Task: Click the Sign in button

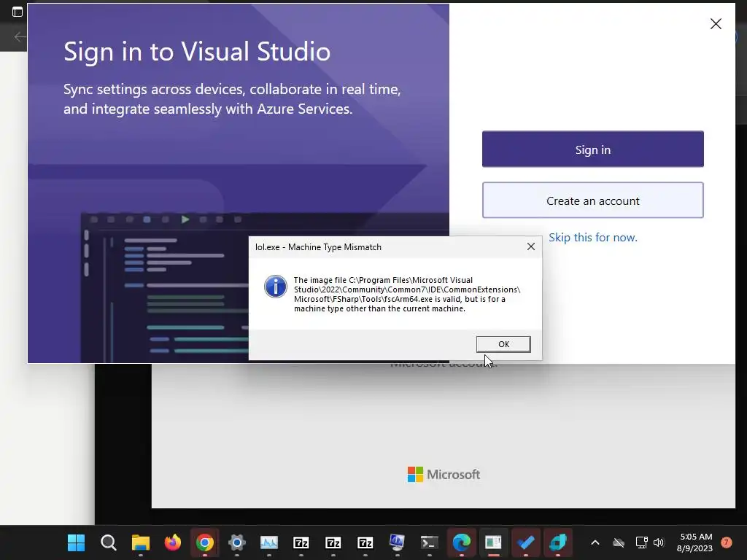Action: tap(592, 149)
